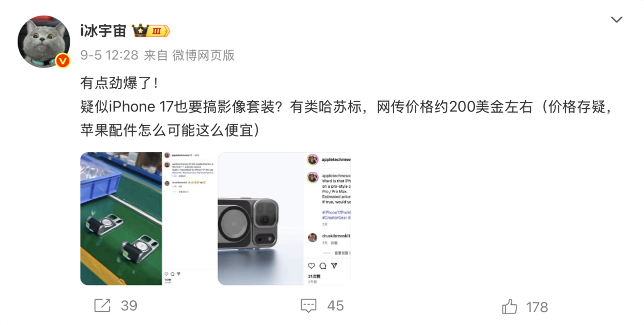Click the repost share icon
Viewport: 644px width, 325px height.
pyautogui.click(x=102, y=306)
